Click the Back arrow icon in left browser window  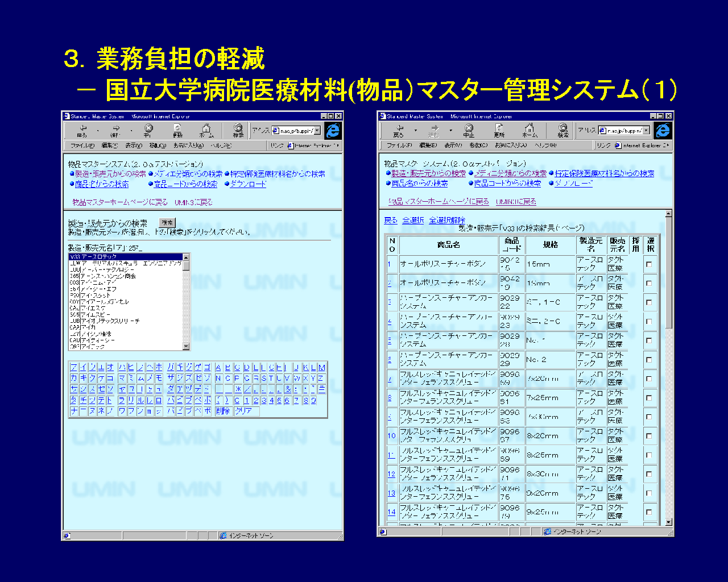coord(83,130)
